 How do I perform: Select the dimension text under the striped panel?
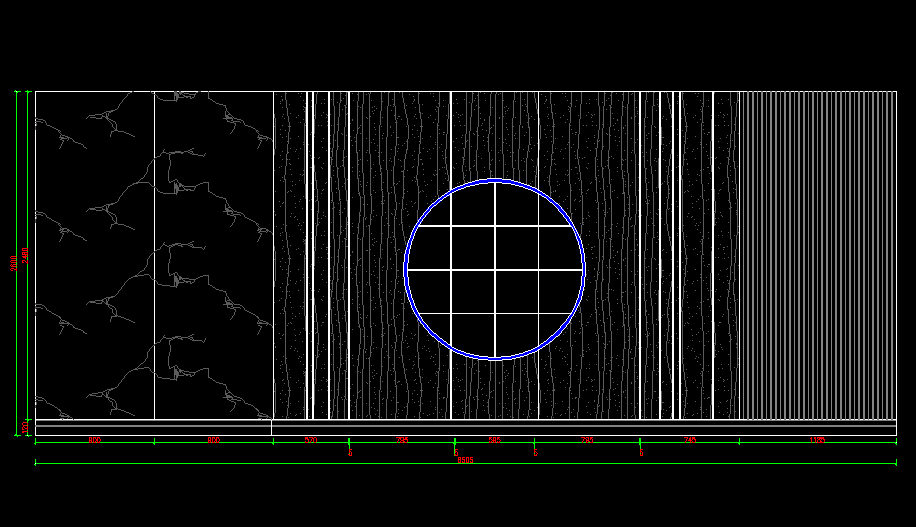click(817, 440)
